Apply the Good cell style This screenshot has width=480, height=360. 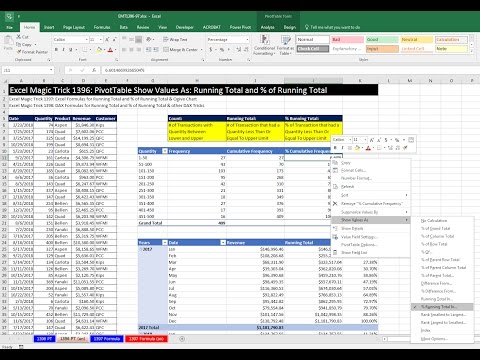coord(382,39)
